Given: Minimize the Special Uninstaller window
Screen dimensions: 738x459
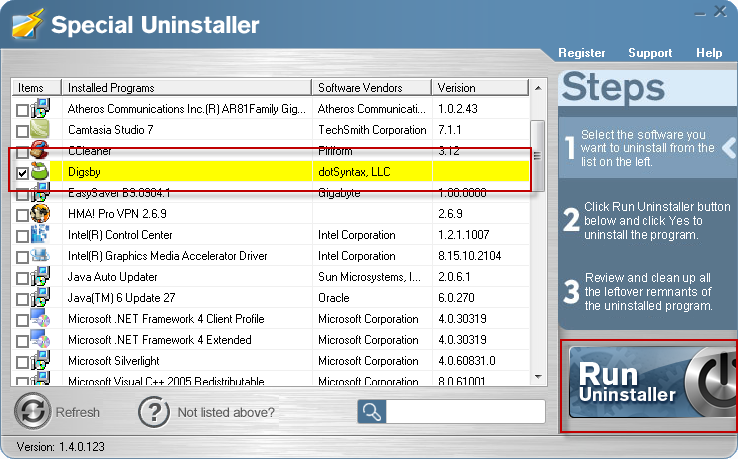Looking at the screenshot, I should click(700, 13).
